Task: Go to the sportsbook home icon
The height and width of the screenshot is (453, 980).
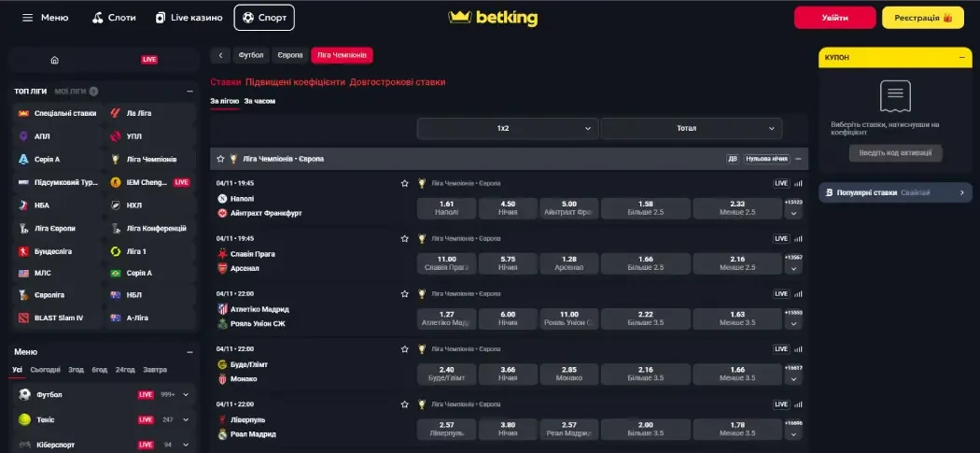Action: click(54, 60)
